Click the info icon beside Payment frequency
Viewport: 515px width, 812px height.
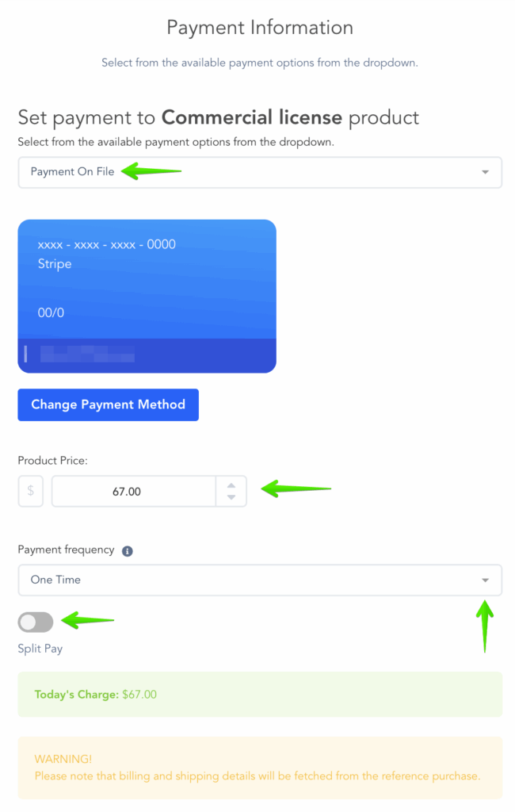coord(128,551)
